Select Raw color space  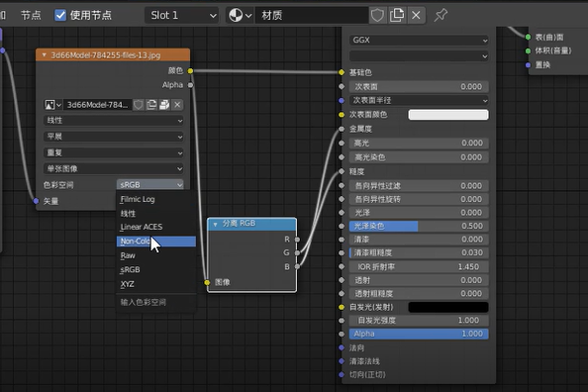click(156, 255)
